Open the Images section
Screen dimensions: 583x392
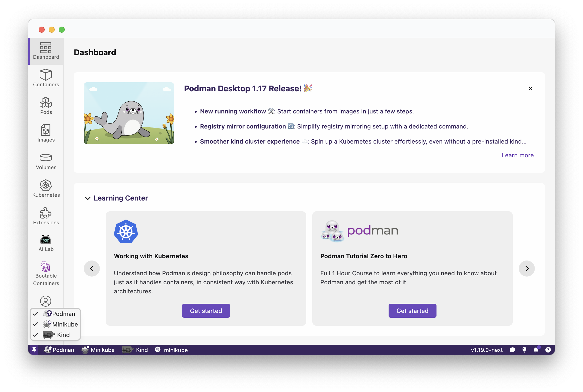click(46, 133)
